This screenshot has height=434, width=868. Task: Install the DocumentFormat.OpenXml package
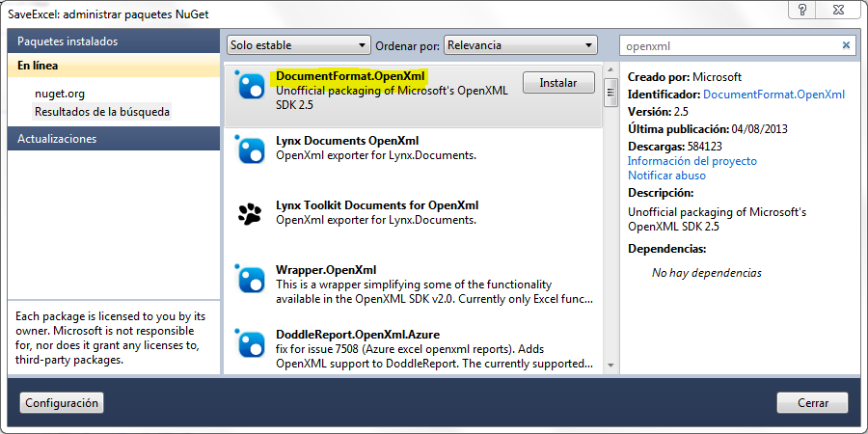point(558,83)
